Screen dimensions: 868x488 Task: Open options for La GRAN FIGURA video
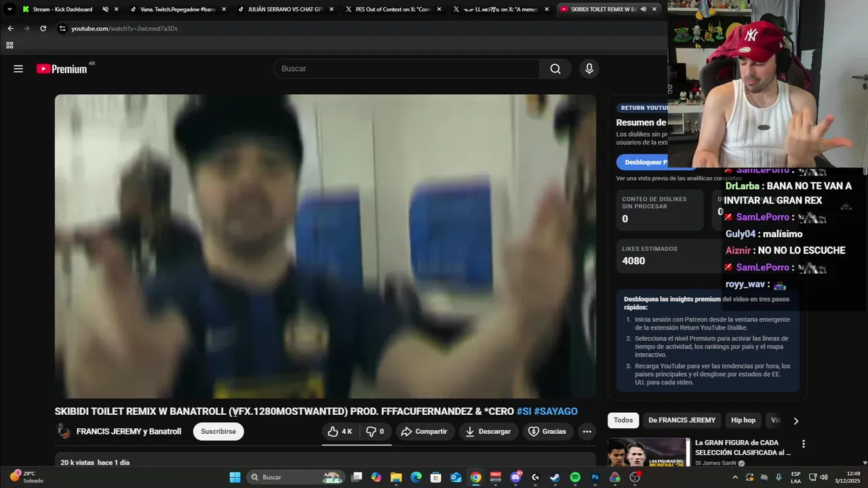click(x=804, y=444)
